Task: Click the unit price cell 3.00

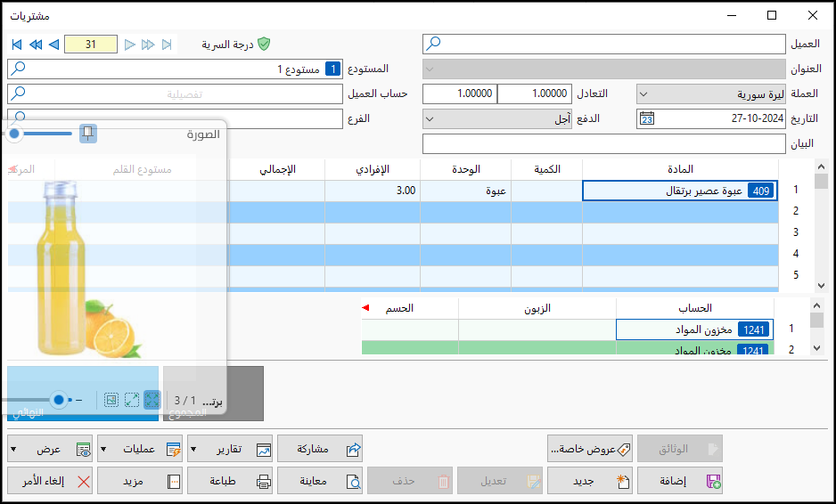Action: pos(373,191)
